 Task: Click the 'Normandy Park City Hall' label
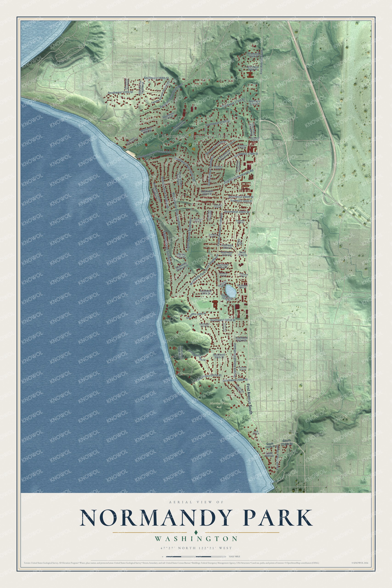(x=195, y=136)
